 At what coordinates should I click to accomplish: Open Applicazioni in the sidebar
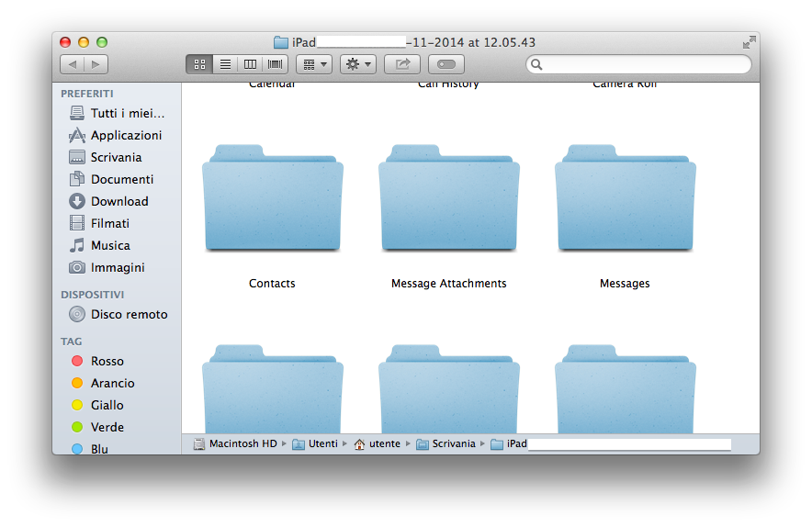tap(116, 135)
